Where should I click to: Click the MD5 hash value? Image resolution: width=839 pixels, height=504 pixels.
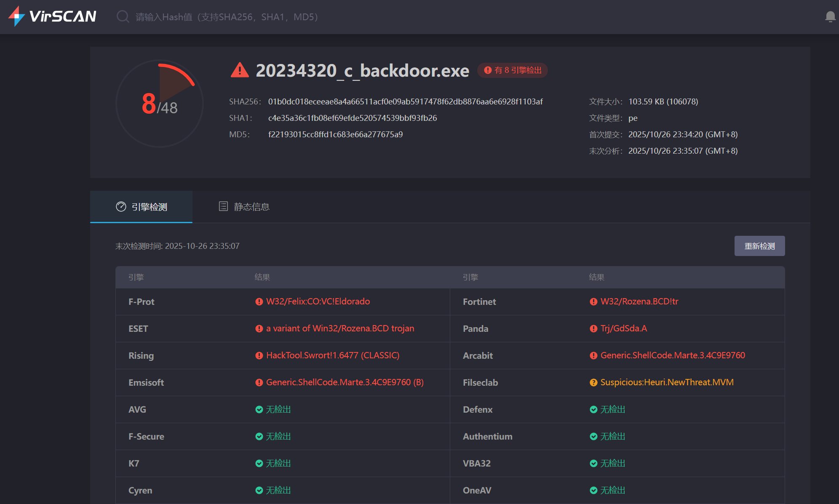335,134
